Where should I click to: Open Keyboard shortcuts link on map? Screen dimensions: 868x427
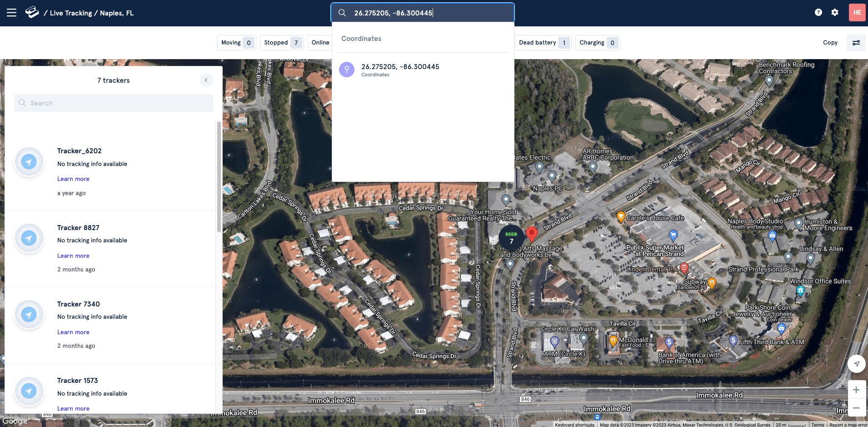574,425
